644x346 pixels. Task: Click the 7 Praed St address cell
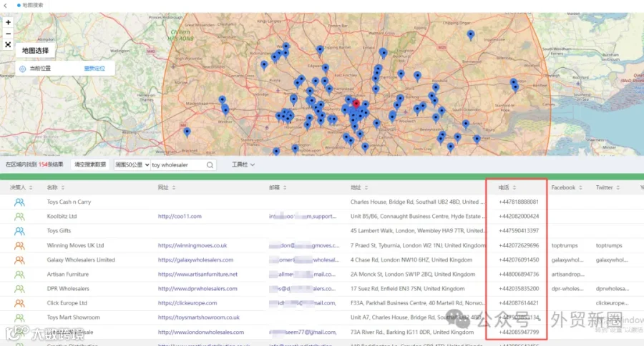coord(418,245)
